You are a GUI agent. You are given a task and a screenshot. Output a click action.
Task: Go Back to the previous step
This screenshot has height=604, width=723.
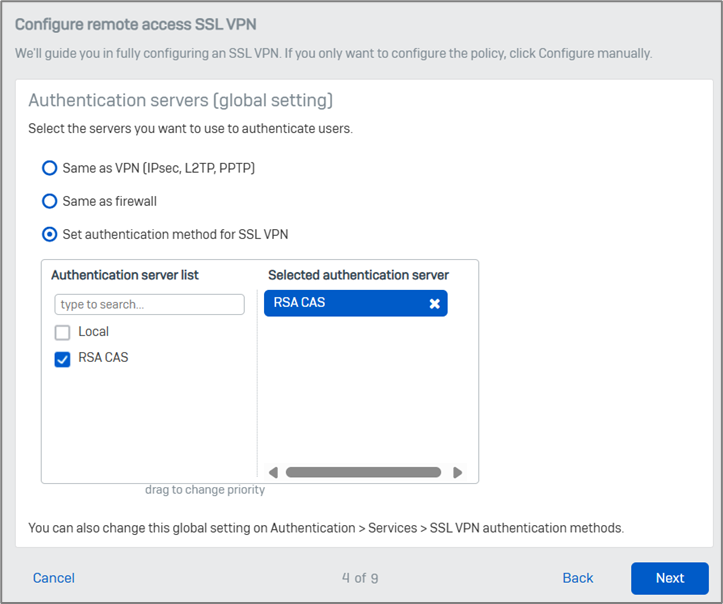point(578,578)
